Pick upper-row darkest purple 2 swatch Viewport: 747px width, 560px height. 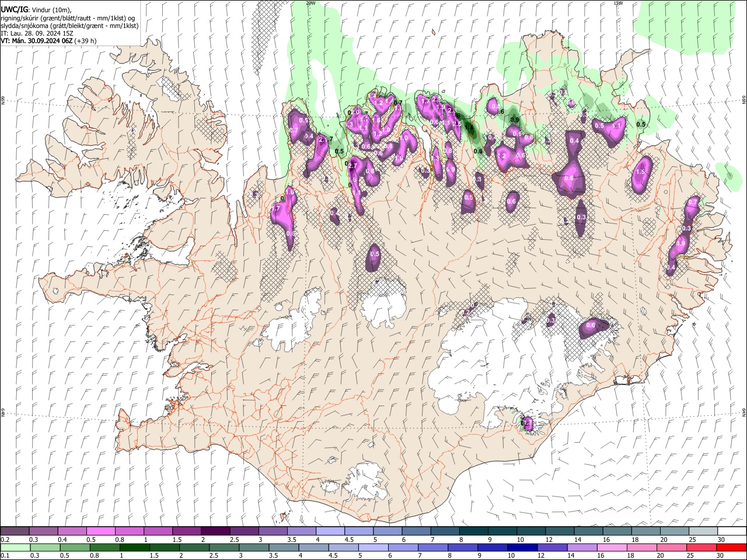coord(215,531)
